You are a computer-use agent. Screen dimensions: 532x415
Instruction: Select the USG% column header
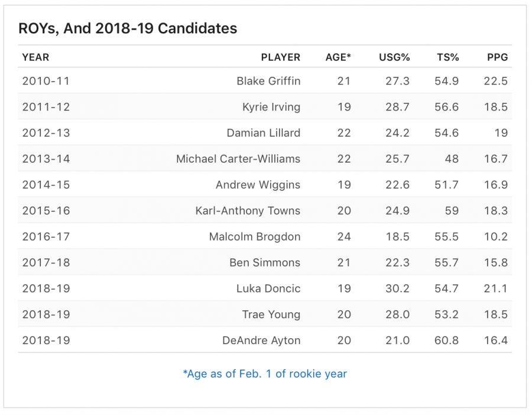coord(394,57)
